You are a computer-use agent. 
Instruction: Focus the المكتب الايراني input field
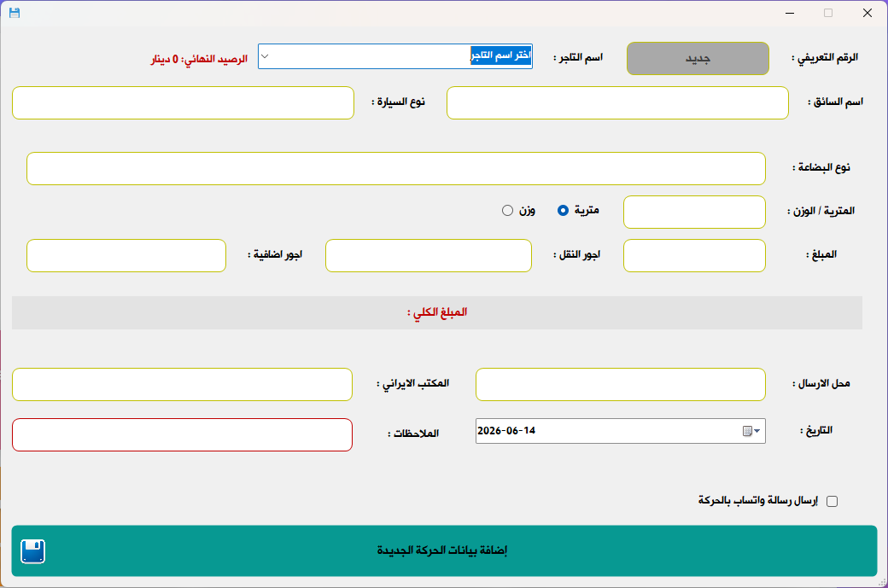[183, 385]
